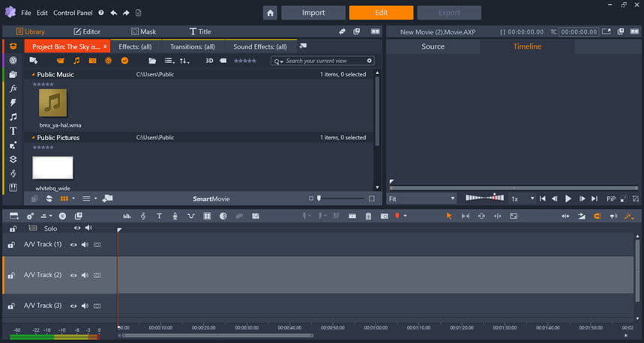Open the Sound Effects music note sidebar icon
The image size is (644, 343).
[13, 117]
